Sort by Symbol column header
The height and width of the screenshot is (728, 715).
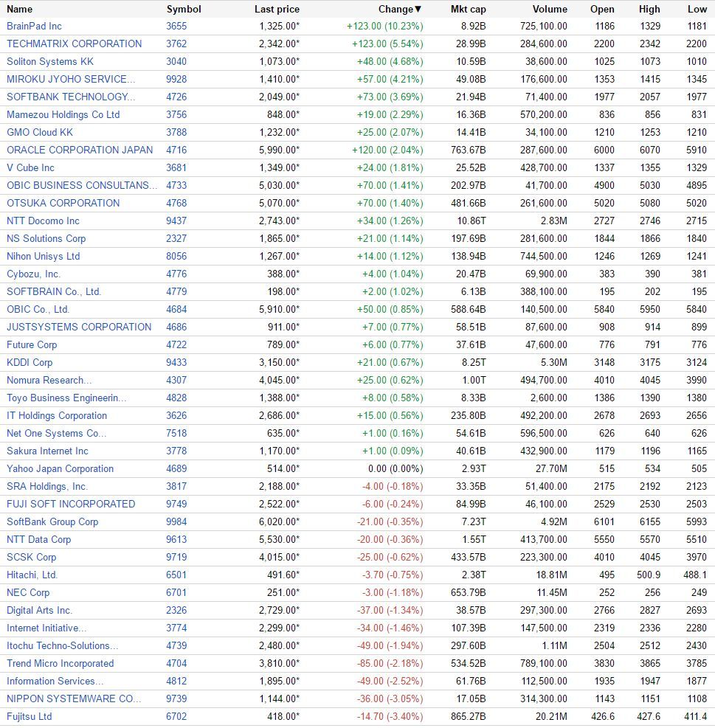[184, 10]
